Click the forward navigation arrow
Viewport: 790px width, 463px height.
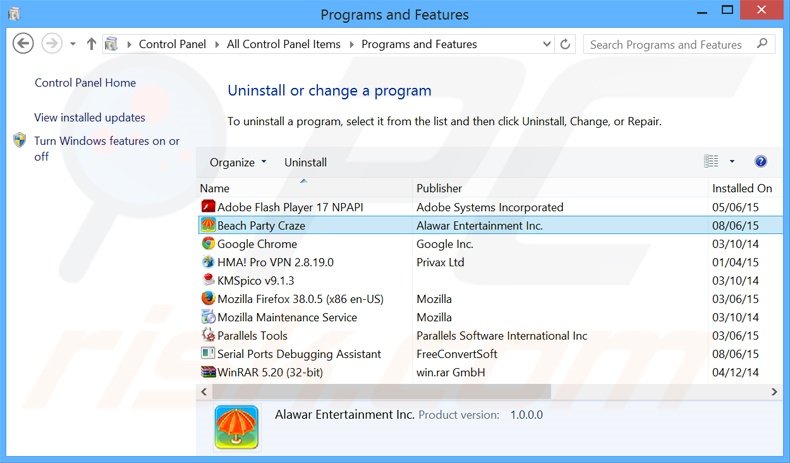tap(51, 43)
